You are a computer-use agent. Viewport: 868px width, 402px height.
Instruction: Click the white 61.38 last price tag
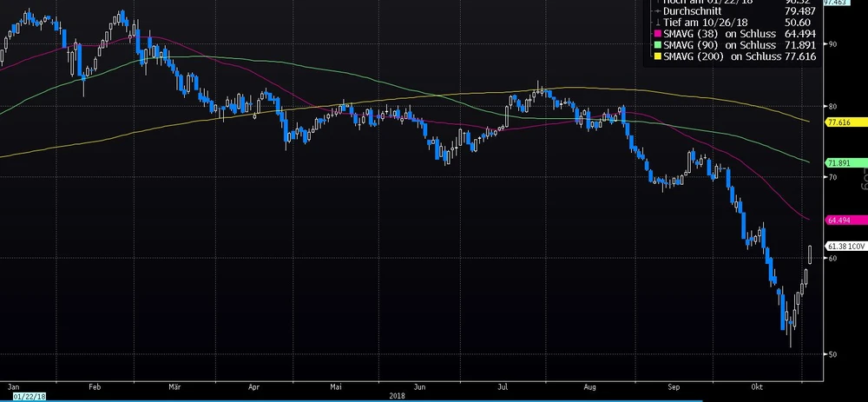point(844,246)
